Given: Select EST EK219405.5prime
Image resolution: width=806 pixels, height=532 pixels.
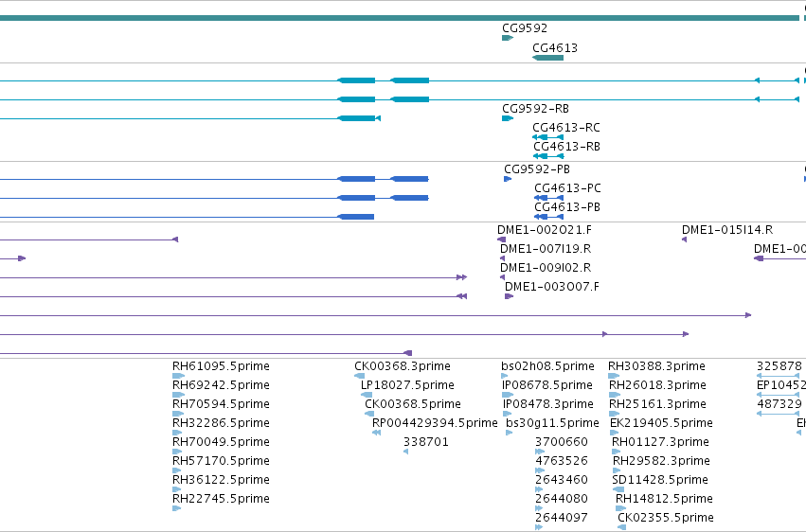Looking at the screenshot, I should [x=661, y=424].
